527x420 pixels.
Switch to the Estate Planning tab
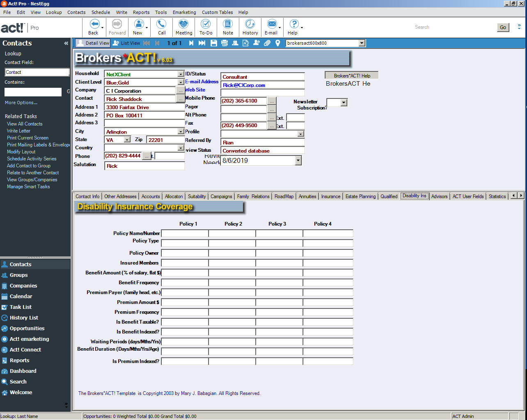pos(360,196)
